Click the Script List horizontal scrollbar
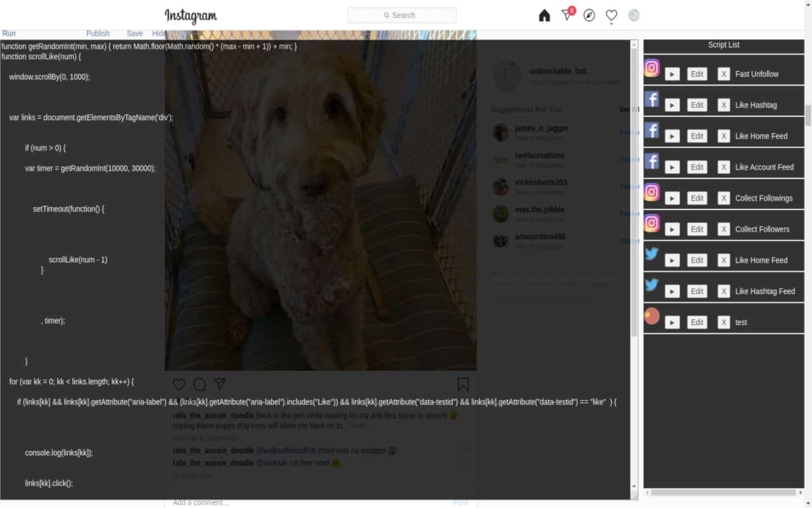 click(x=724, y=492)
